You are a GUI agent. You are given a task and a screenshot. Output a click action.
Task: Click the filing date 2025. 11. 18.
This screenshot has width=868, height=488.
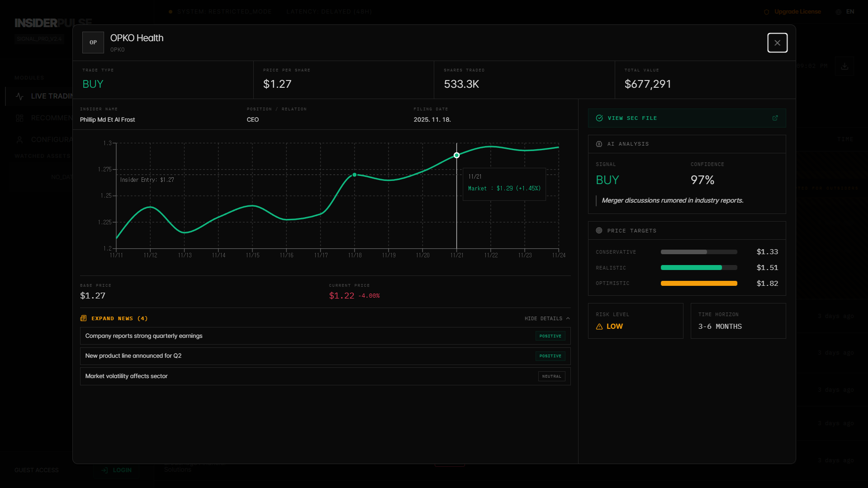point(432,120)
